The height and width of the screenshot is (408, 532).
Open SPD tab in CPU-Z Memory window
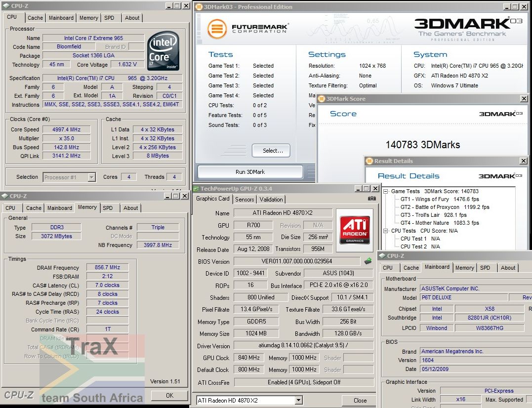(x=108, y=208)
